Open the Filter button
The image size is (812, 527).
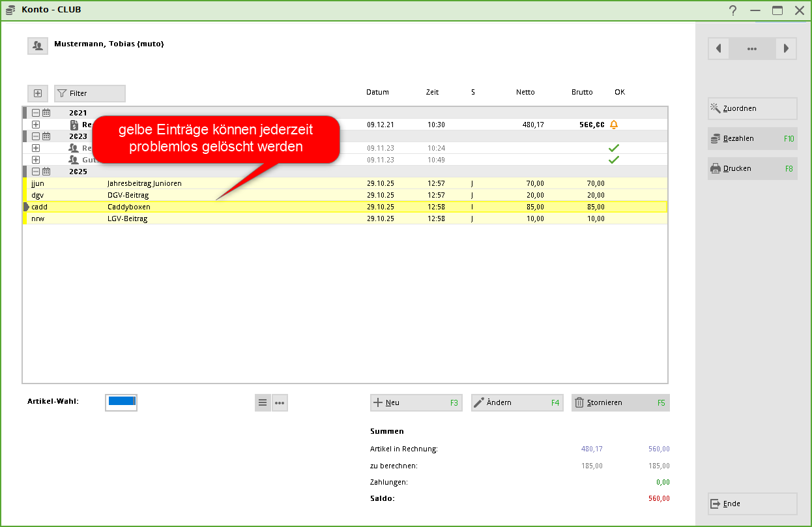[90, 93]
